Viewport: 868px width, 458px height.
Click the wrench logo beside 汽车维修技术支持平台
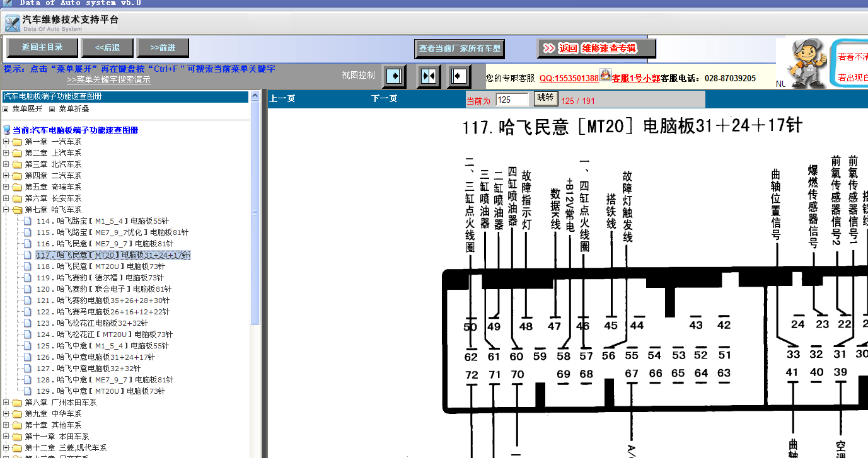click(12, 24)
